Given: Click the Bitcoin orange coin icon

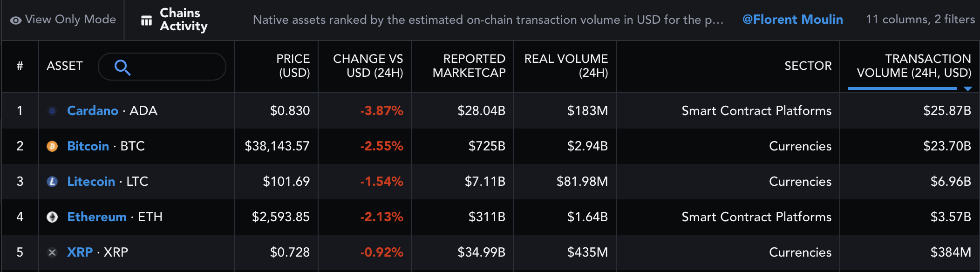Looking at the screenshot, I should [53, 146].
